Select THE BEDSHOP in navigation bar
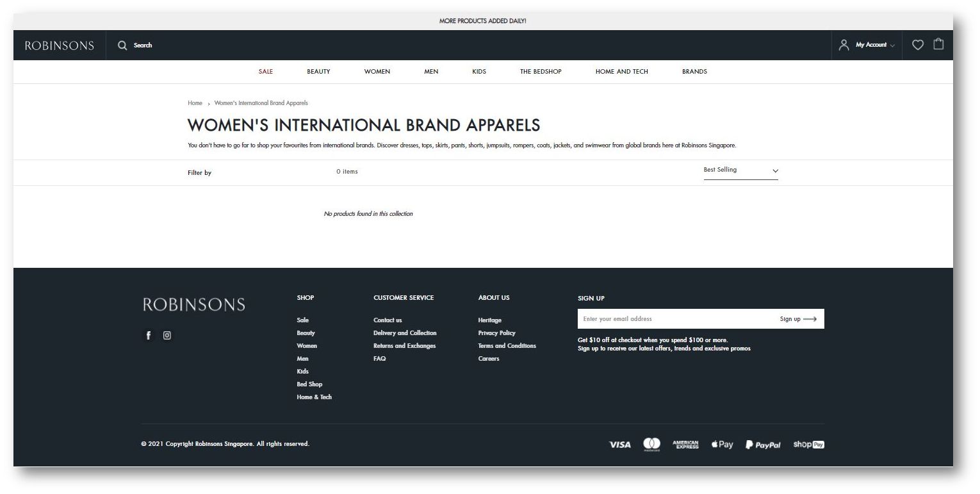This screenshot has height=494, width=980. (541, 72)
